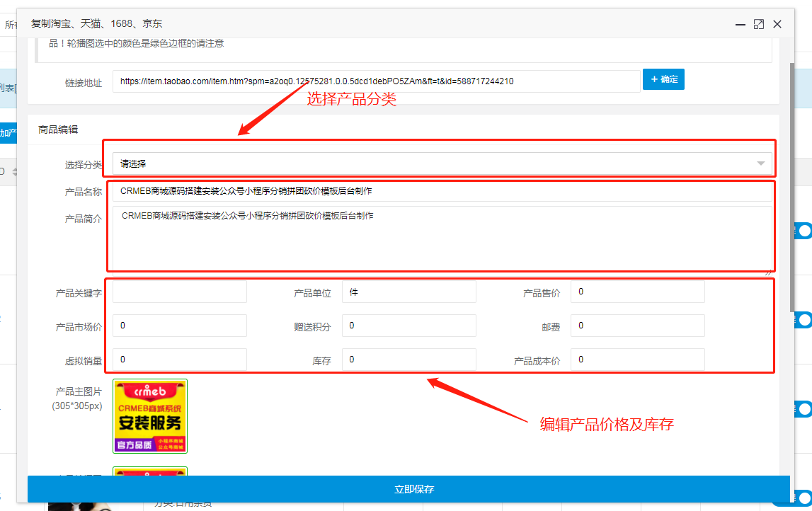The width and height of the screenshot is (812, 511).
Task: Click the 邮费 input field
Action: click(637, 326)
